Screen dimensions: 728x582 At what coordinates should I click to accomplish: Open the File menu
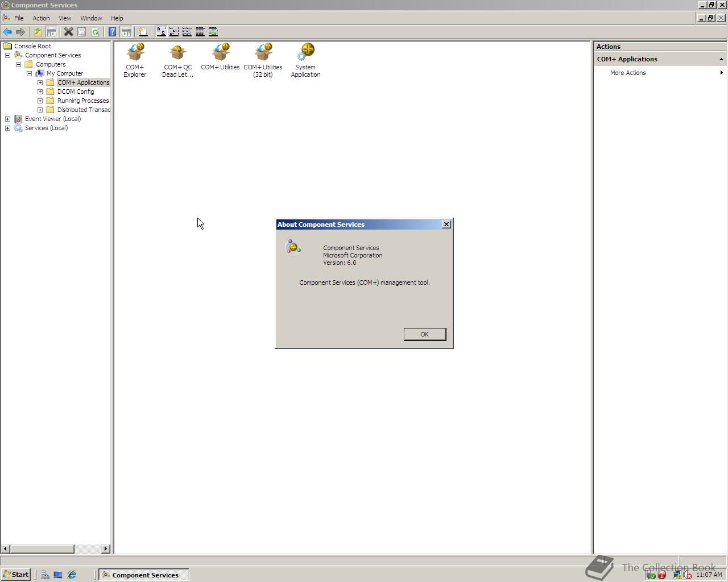coord(19,18)
